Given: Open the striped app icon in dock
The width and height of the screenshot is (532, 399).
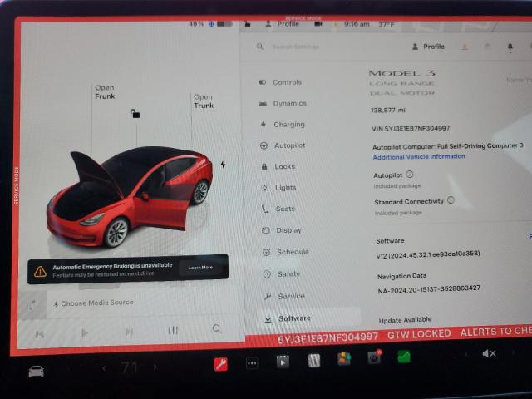Looking at the screenshot, I should click(313, 360).
